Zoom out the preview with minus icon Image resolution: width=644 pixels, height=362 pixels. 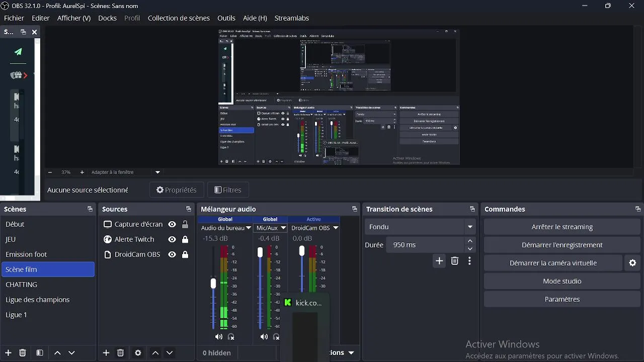coord(50,172)
